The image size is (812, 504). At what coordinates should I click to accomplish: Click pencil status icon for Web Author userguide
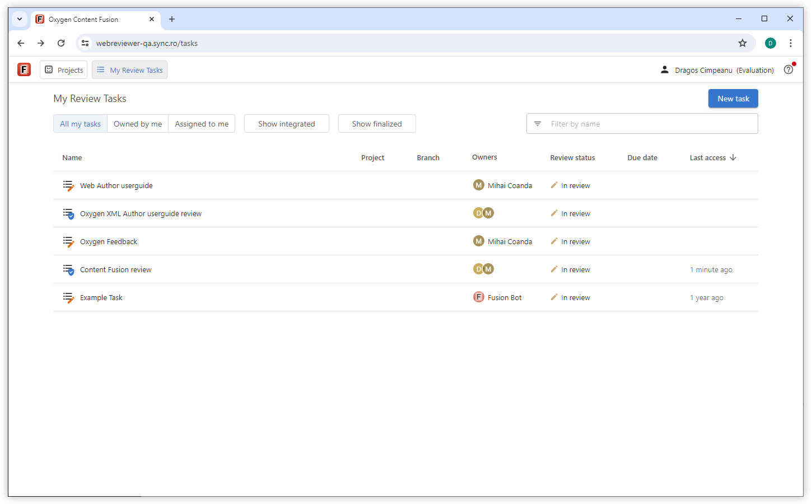554,185
